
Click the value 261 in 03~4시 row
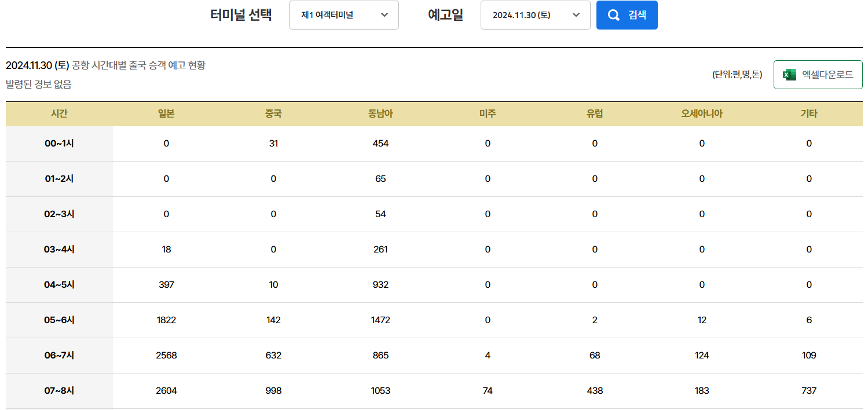pos(380,250)
